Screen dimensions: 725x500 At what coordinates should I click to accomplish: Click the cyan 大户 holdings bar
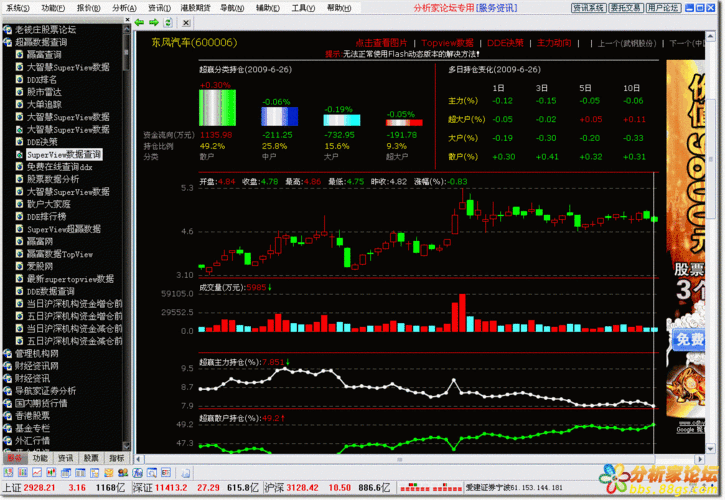341,120
